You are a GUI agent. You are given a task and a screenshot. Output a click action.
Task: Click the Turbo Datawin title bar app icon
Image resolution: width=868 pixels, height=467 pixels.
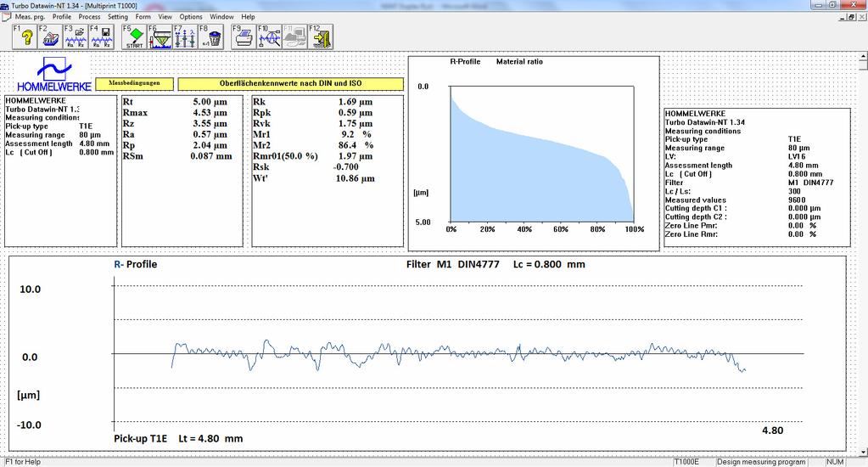[4, 6]
